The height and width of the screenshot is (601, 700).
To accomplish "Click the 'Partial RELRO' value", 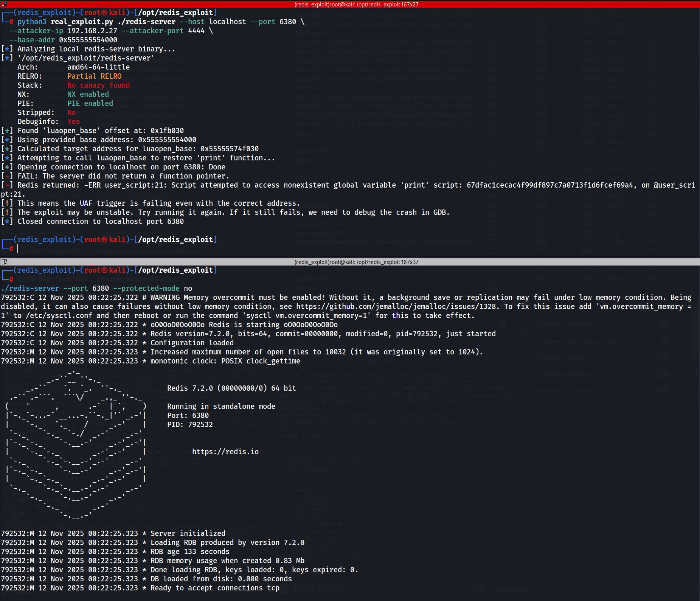I will click(x=94, y=76).
